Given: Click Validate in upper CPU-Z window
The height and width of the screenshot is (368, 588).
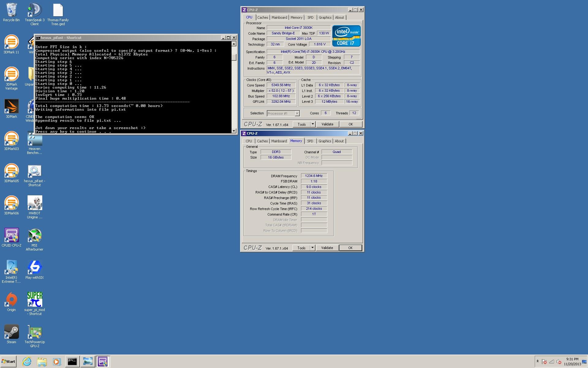Looking at the screenshot, I should tap(327, 124).
